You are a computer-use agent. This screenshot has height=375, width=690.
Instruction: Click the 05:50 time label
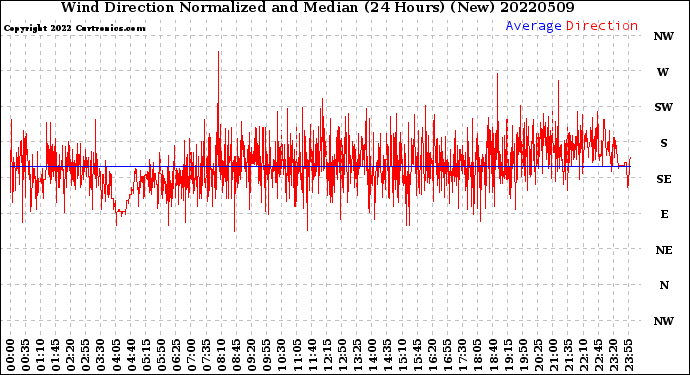(x=161, y=355)
